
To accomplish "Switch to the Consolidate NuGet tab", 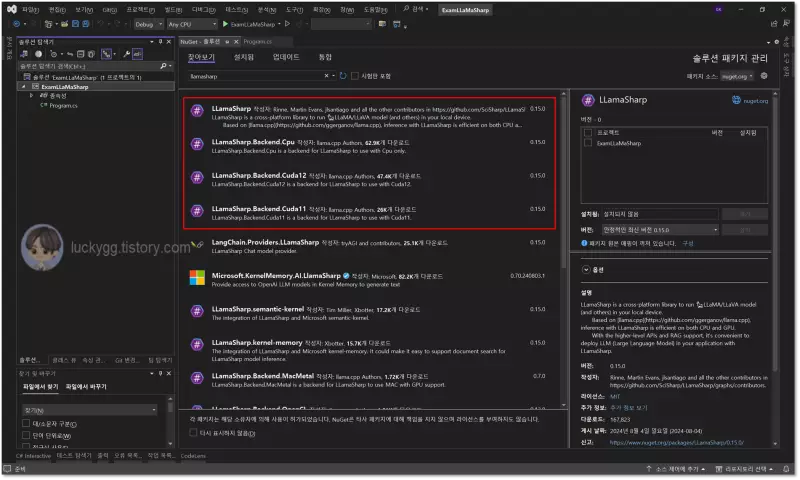I will [x=326, y=57].
